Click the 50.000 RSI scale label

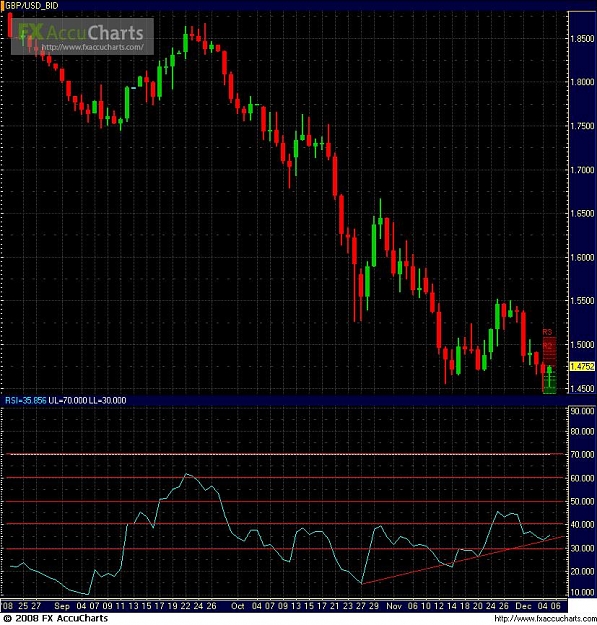pos(582,501)
